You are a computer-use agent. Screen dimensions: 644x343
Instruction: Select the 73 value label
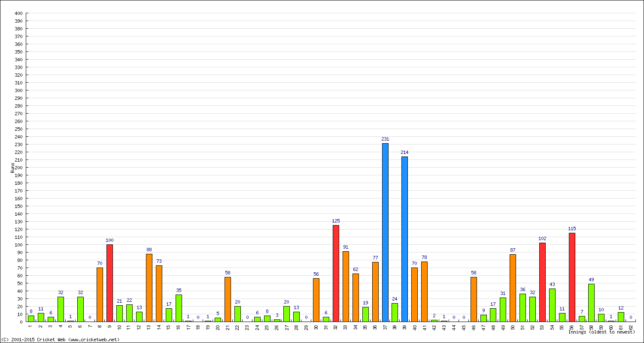(159, 261)
